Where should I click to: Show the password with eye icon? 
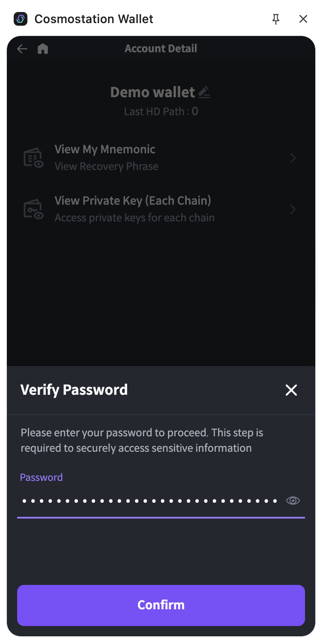point(293,501)
